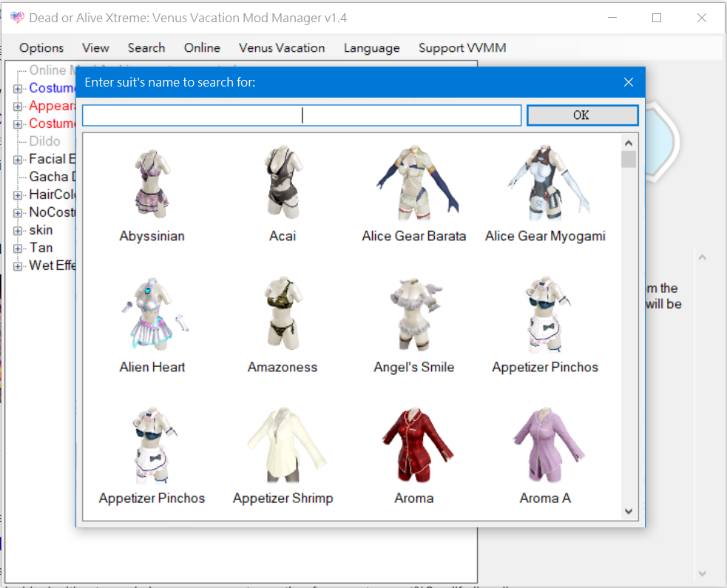Expand the blue Costume tree node
Viewport: 727px width, 588px height.
[x=18, y=89]
